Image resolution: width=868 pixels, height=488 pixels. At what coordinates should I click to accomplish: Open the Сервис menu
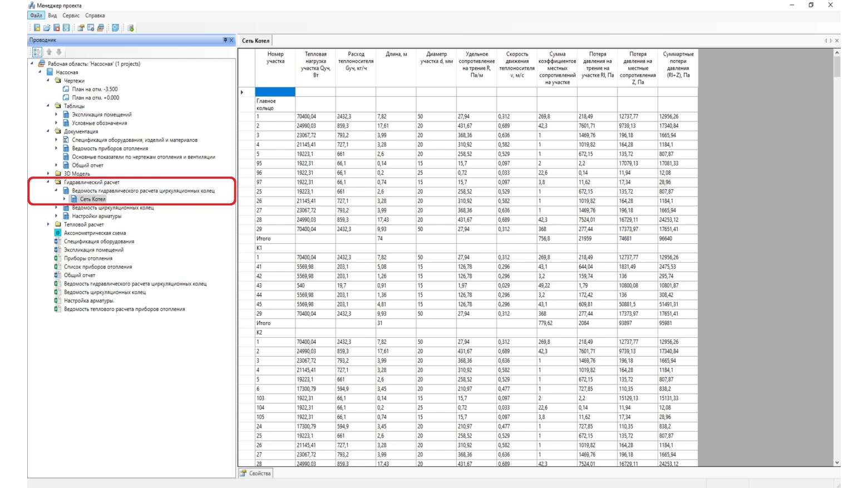(71, 16)
